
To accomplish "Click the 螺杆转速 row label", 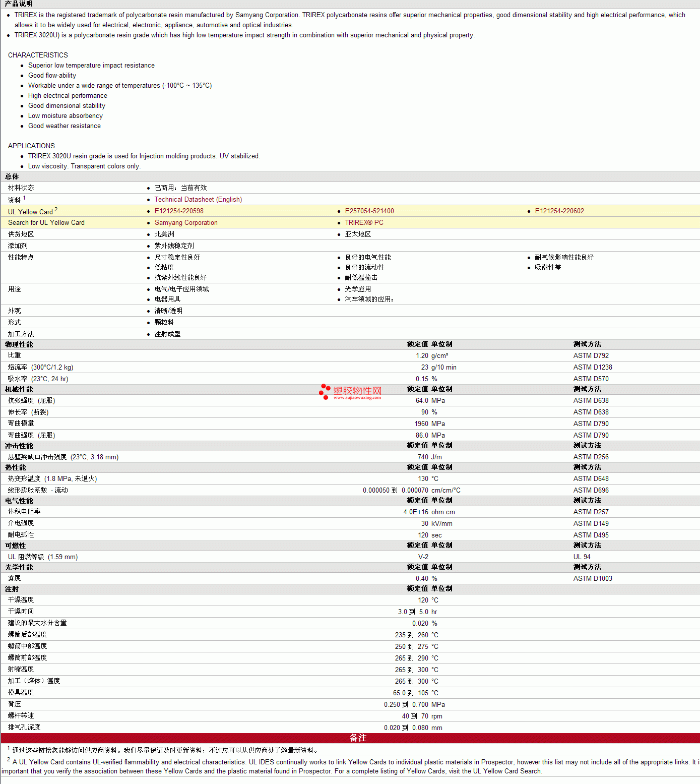I will pos(21,716).
